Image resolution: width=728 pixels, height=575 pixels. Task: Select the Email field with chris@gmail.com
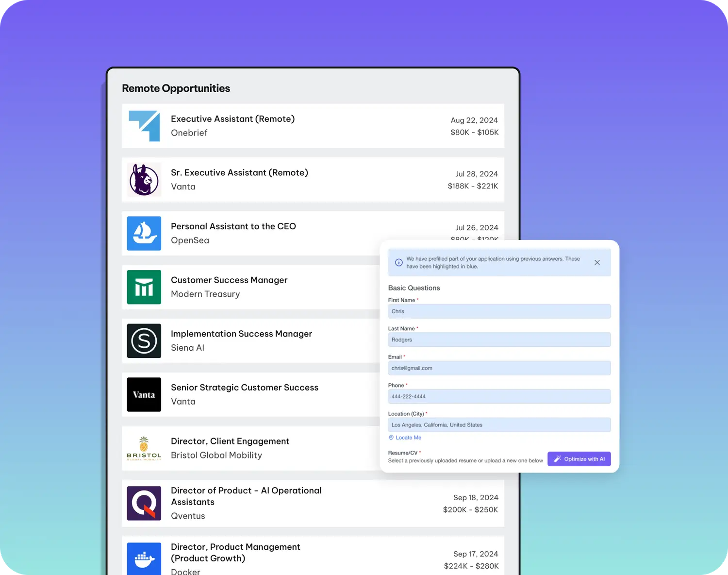pyautogui.click(x=499, y=368)
